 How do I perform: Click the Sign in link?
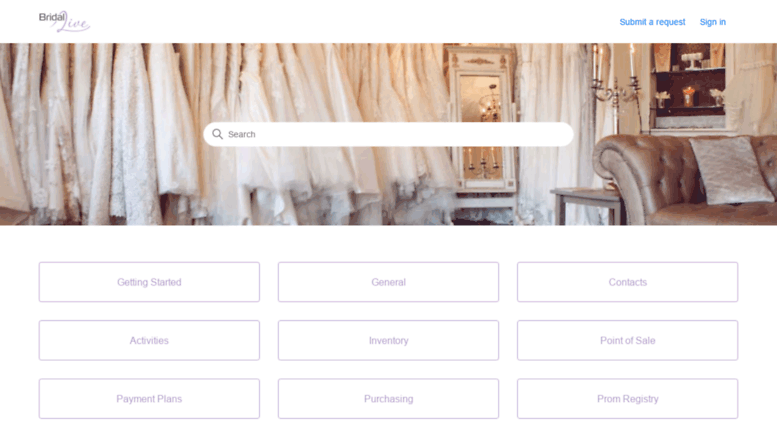[713, 22]
